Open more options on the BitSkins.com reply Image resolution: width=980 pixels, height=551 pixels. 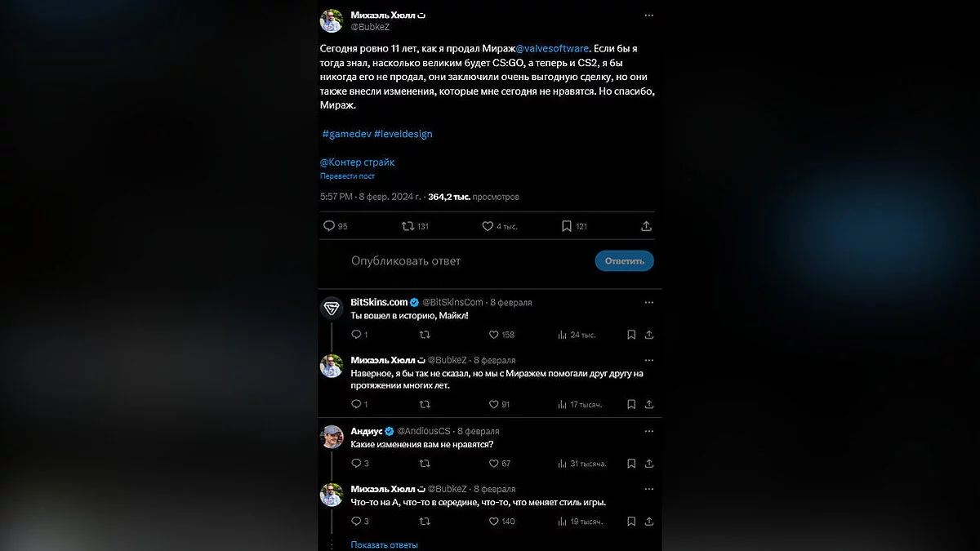[x=648, y=302]
